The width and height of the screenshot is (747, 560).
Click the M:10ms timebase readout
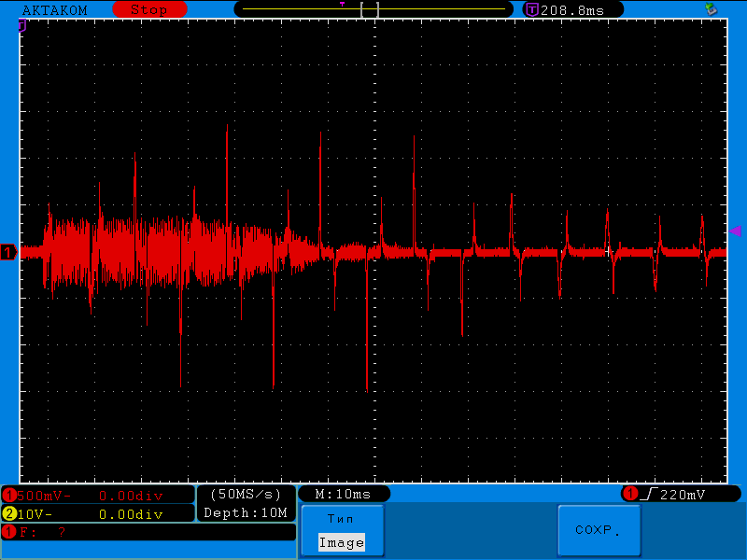[x=343, y=495]
